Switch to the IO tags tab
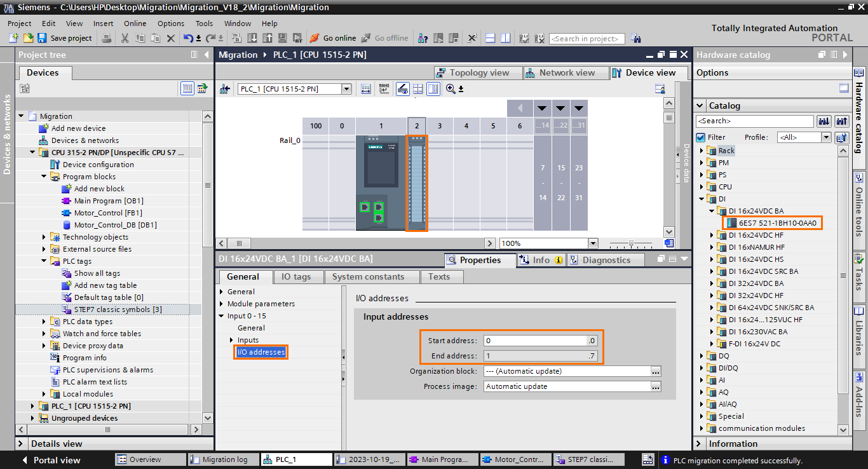The height and width of the screenshot is (469, 868). coord(298,276)
